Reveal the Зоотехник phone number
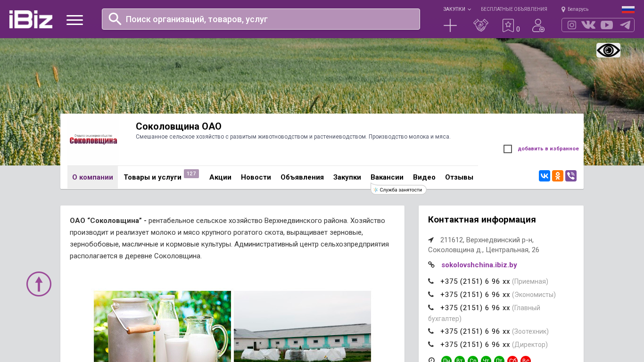Image resolution: width=644 pixels, height=362 pixels. click(x=475, y=331)
